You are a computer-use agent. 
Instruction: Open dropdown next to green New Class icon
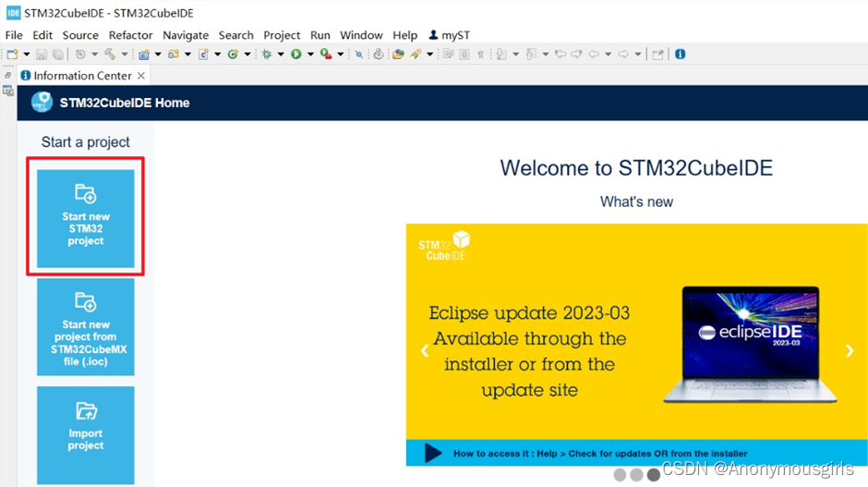(x=247, y=55)
